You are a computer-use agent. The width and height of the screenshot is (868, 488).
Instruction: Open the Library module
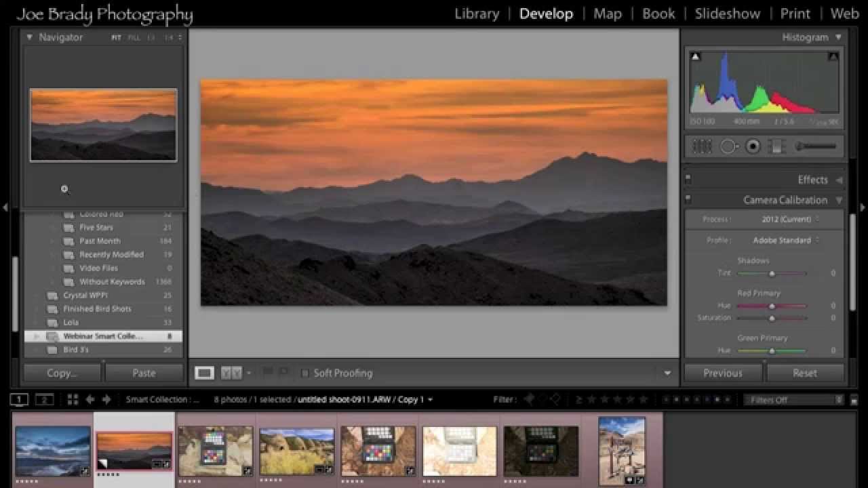pos(476,14)
